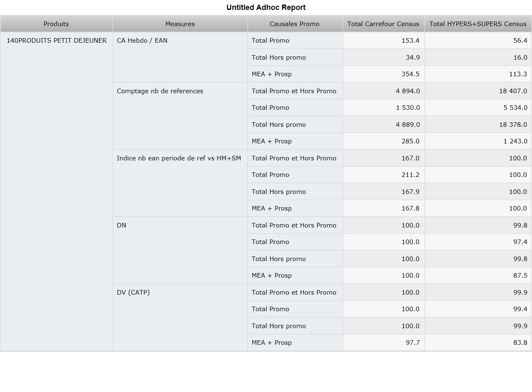Select the DN measure cell

coord(180,250)
